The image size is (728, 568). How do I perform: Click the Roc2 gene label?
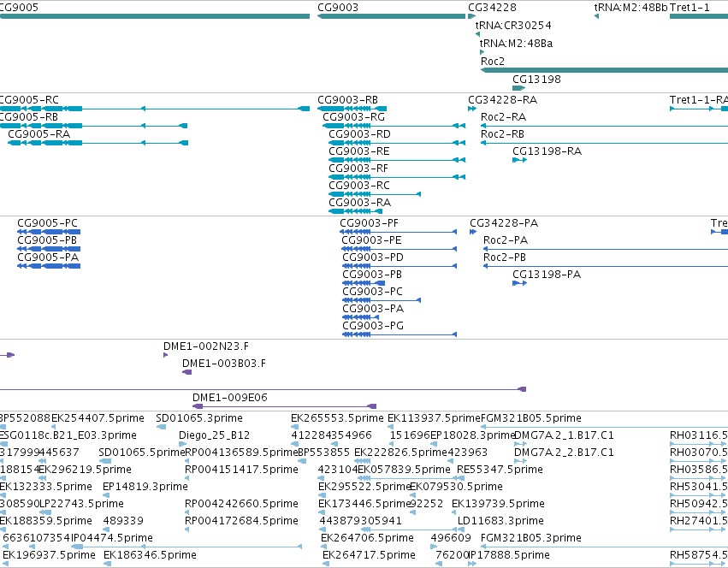492,61
